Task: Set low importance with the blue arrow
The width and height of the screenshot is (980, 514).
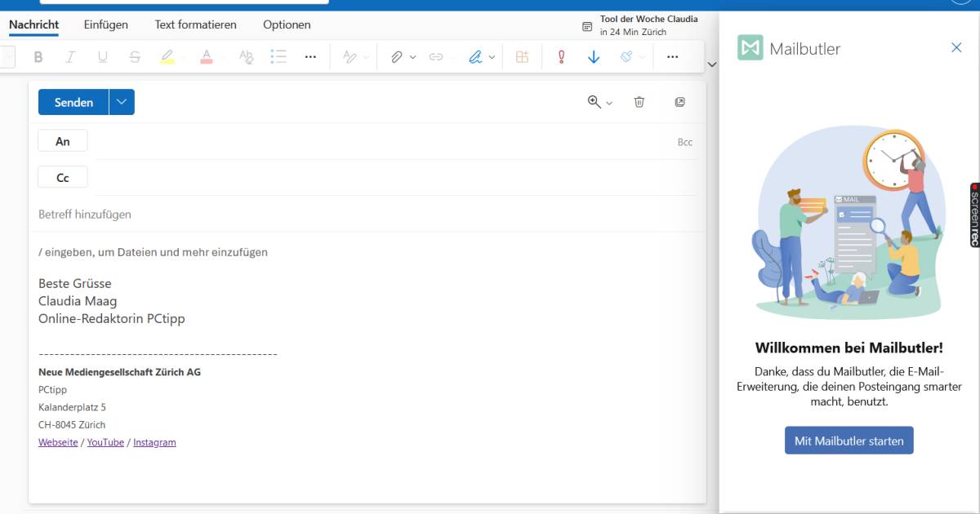Action: coord(593,56)
